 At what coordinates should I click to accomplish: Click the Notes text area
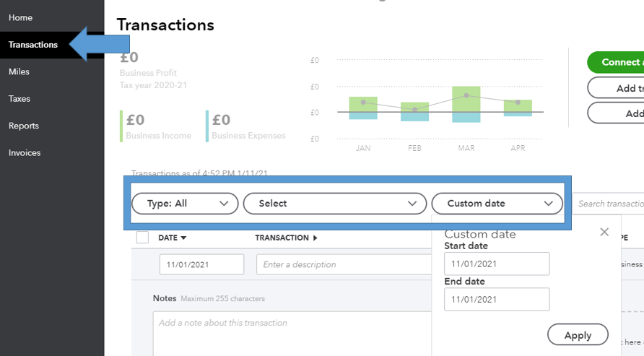[289, 332]
